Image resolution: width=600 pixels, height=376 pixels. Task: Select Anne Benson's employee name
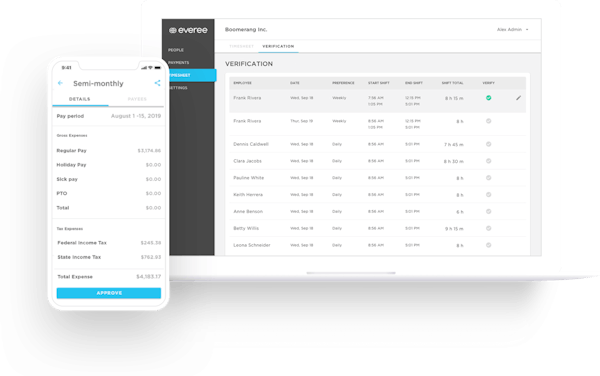coord(248,212)
